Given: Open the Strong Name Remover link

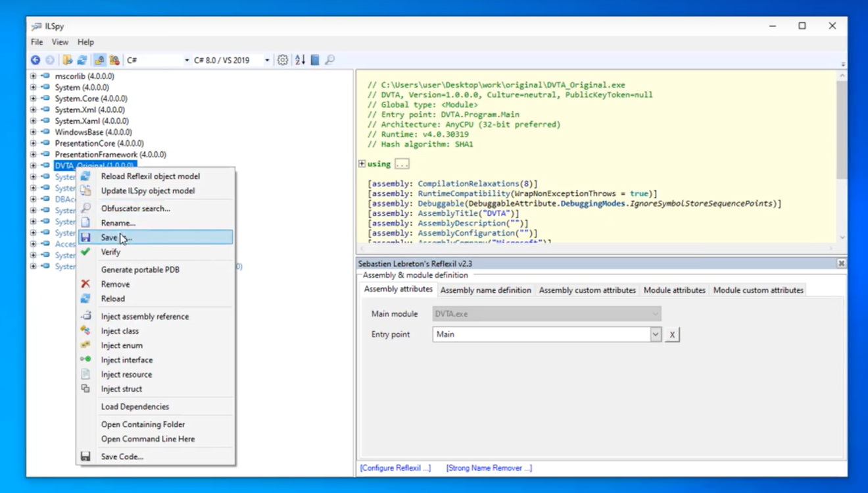Looking at the screenshot, I should coord(489,468).
